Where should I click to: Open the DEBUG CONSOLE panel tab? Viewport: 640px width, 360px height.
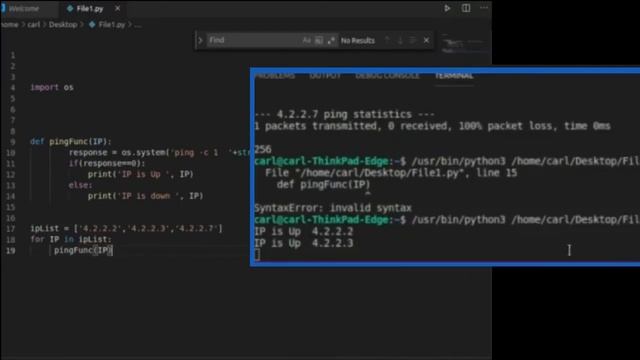point(387,76)
